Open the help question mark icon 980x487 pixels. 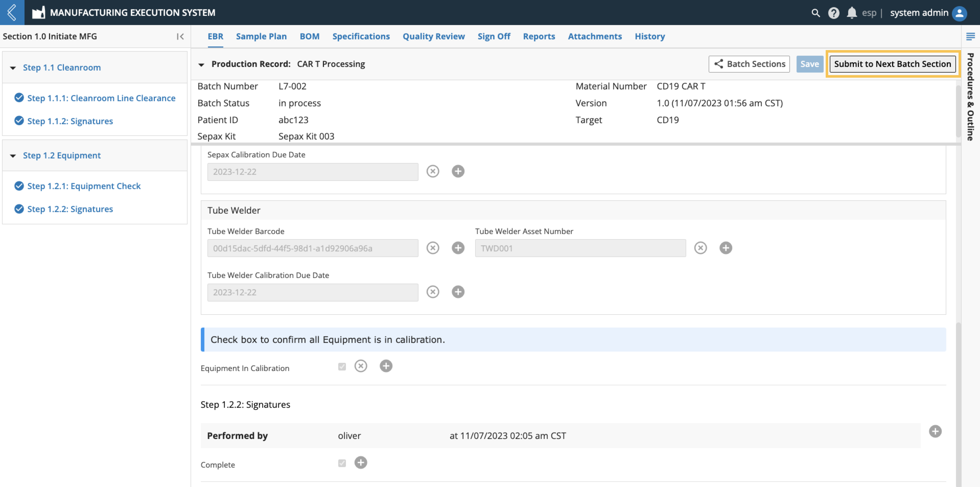point(834,13)
